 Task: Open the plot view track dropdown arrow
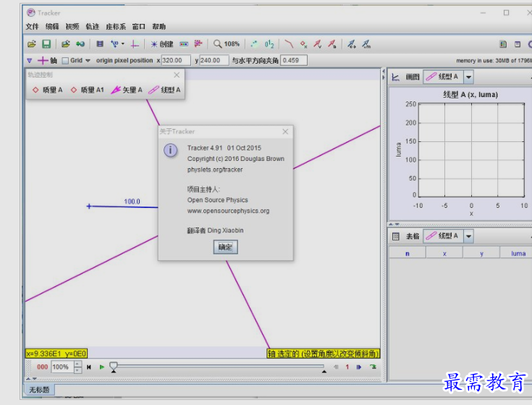point(468,77)
